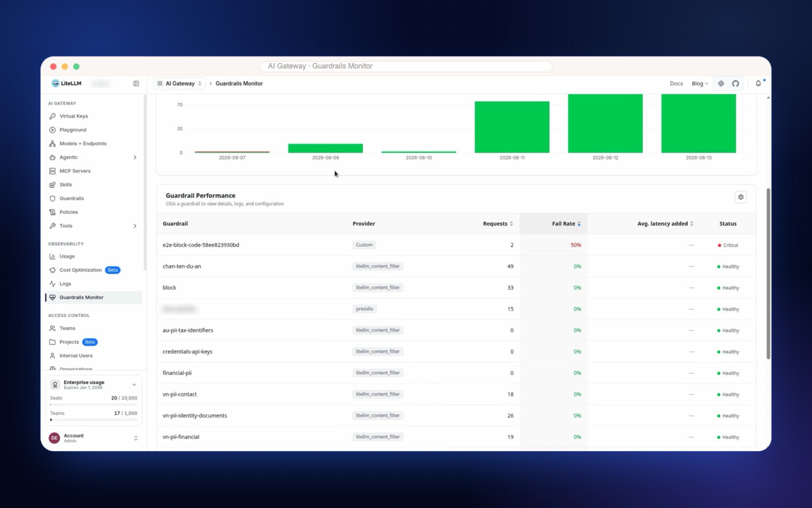Open chan-ten-du-an guardrail row
Viewport: 812px width, 508px height.
(456, 266)
